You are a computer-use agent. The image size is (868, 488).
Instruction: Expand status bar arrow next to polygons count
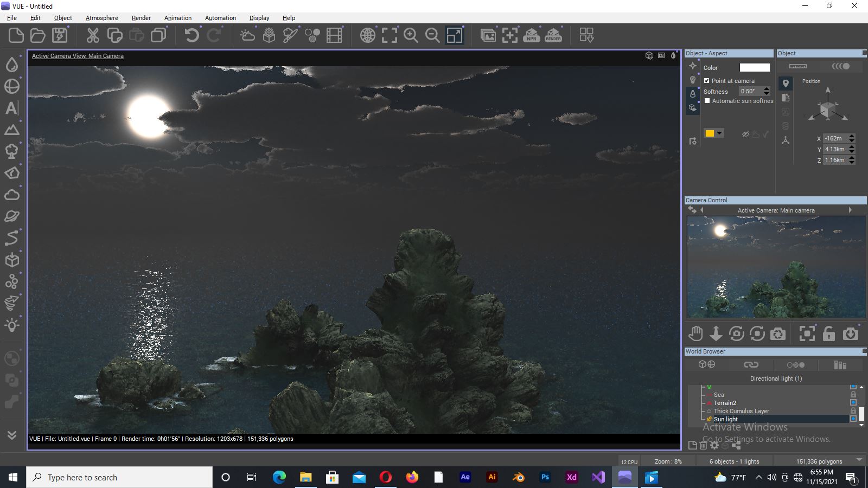click(x=859, y=460)
